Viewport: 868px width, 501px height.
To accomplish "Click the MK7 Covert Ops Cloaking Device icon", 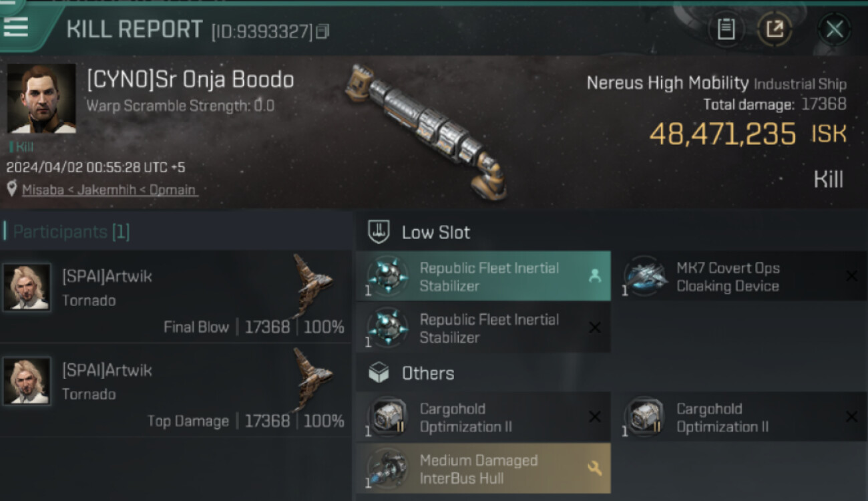I will click(645, 277).
